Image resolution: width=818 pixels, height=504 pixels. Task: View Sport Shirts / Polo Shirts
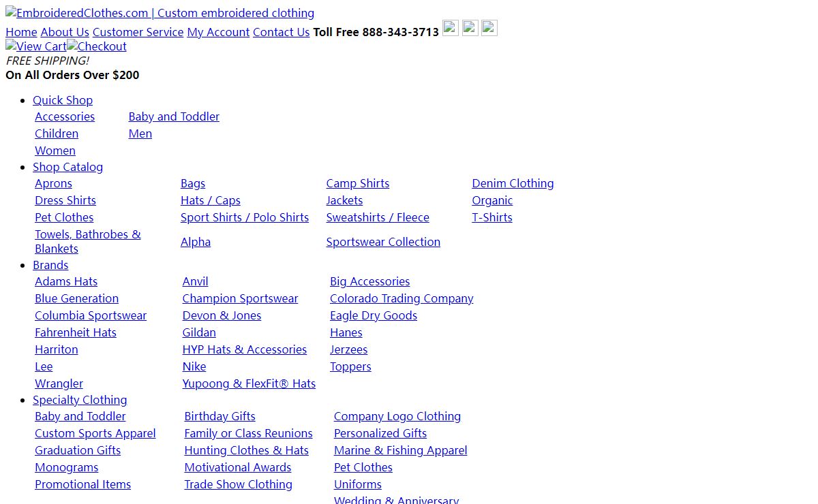(x=245, y=217)
